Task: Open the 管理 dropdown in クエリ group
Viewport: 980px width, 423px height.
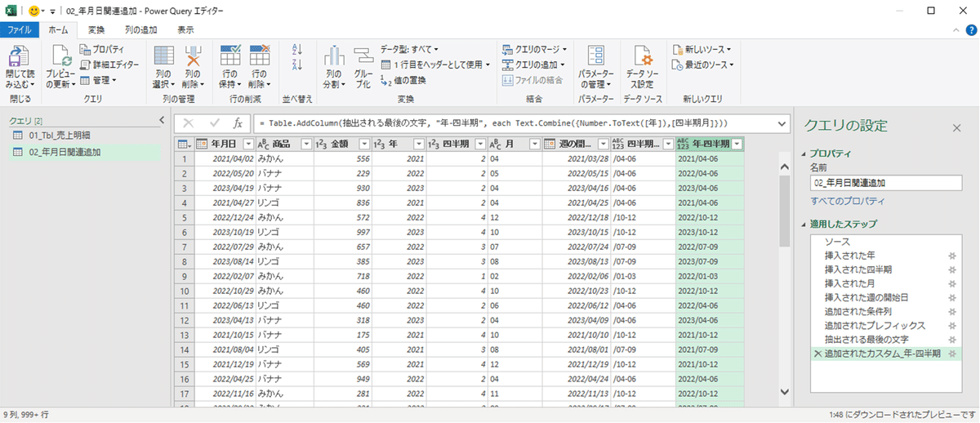Action: (x=98, y=80)
